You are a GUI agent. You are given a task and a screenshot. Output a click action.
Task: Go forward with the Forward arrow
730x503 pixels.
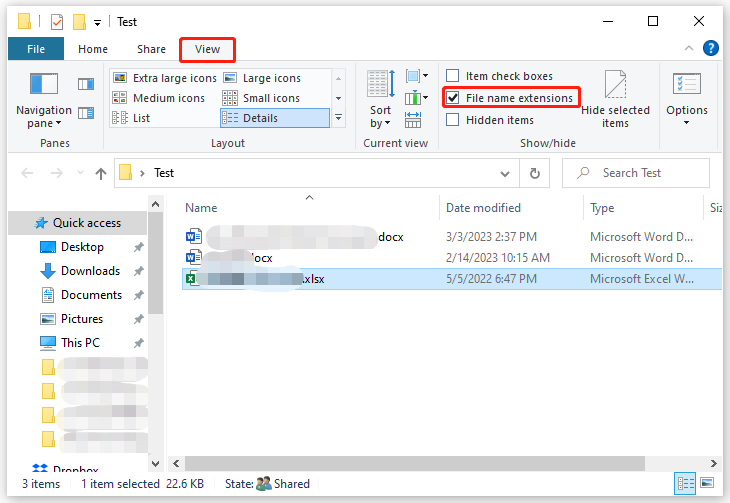click(x=57, y=173)
